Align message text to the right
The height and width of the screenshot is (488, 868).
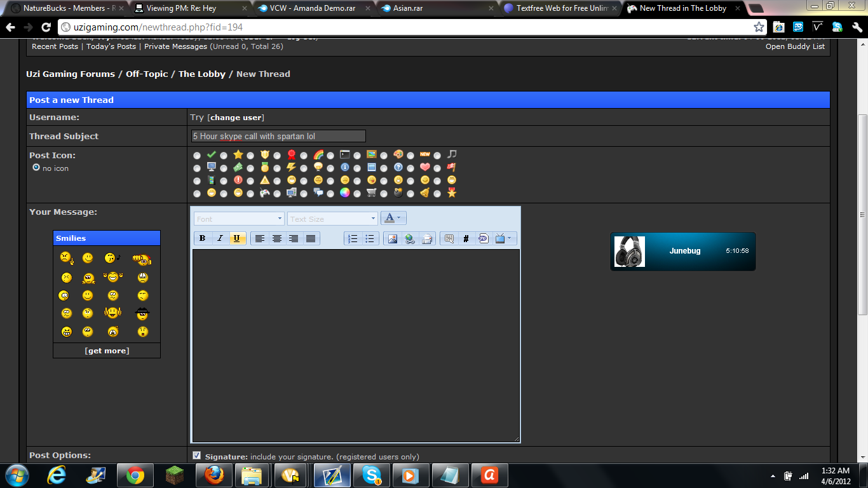pos(294,239)
